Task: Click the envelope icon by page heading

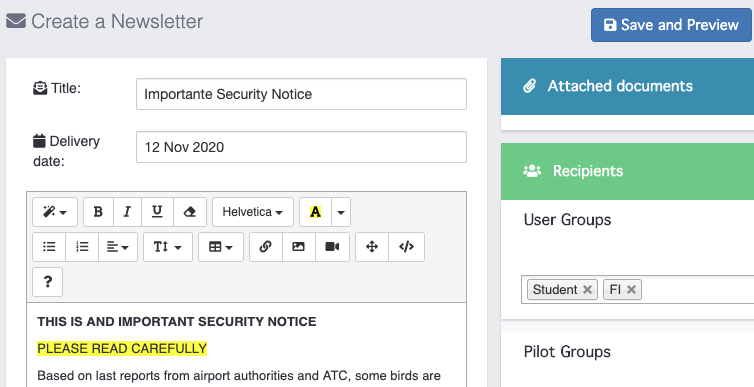Action: [16, 22]
